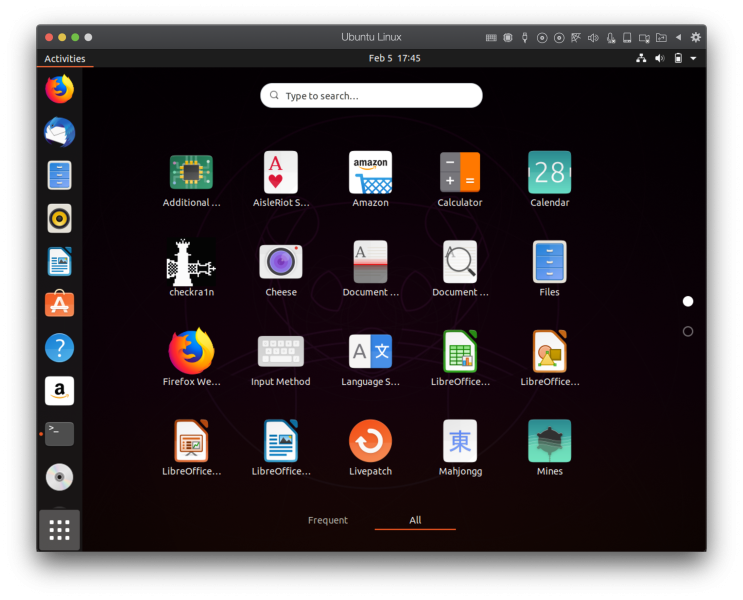Launch the Cheese webcam app
This screenshot has height=600, width=743.
click(281, 263)
